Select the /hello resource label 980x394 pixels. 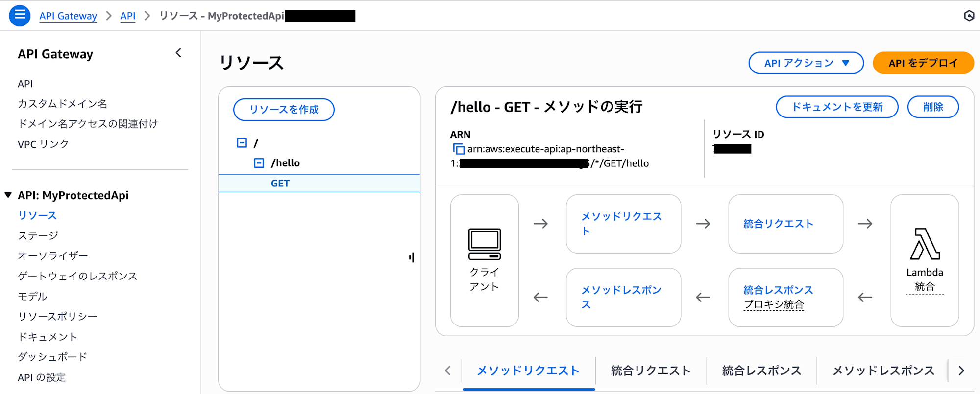click(x=285, y=163)
